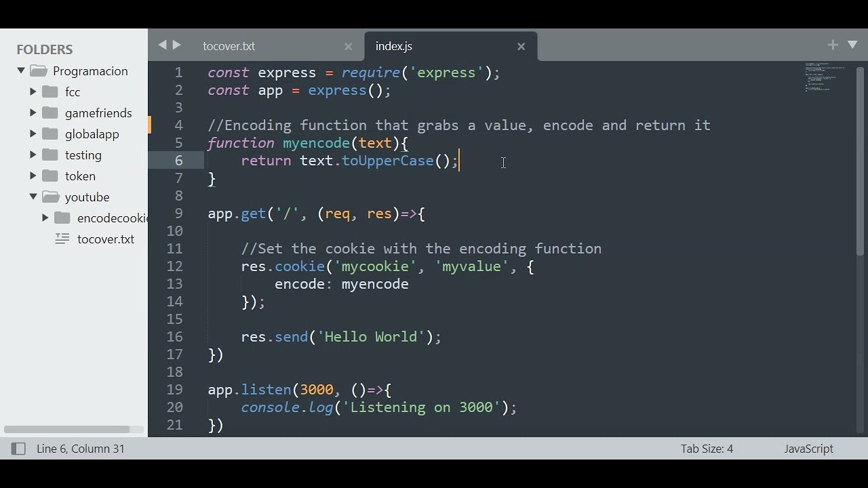
Task: Click 'Listening on 3000' string
Action: [x=421, y=407]
